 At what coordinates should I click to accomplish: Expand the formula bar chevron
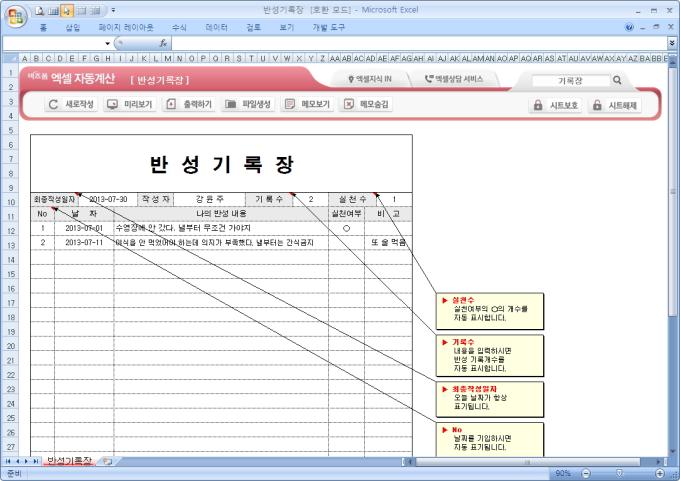pyautogui.click(x=672, y=43)
